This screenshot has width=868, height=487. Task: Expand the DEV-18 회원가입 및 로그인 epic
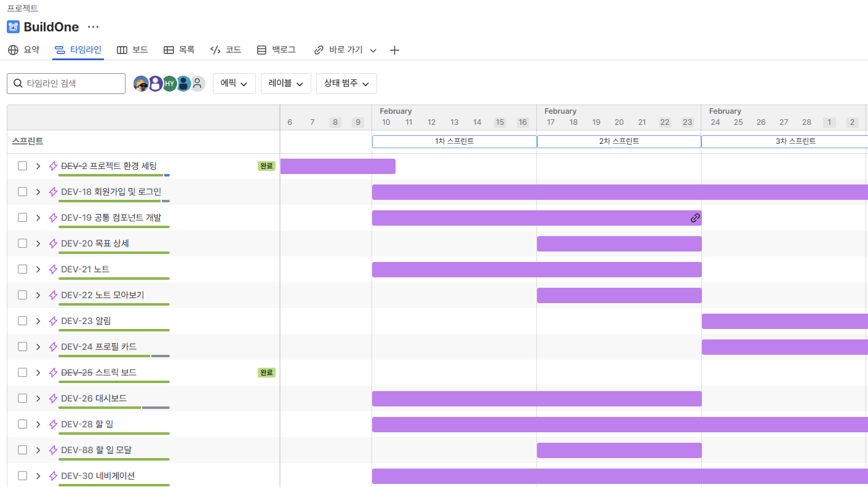point(38,192)
